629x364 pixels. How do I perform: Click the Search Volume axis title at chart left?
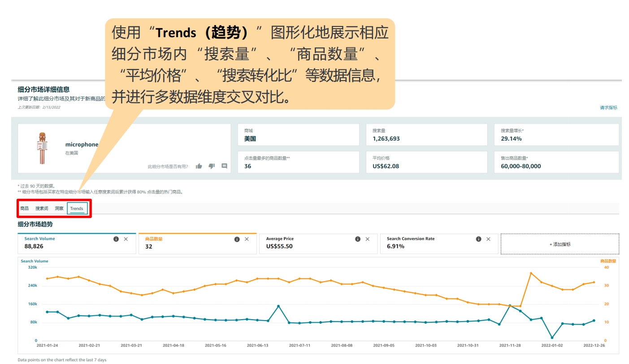35,261
